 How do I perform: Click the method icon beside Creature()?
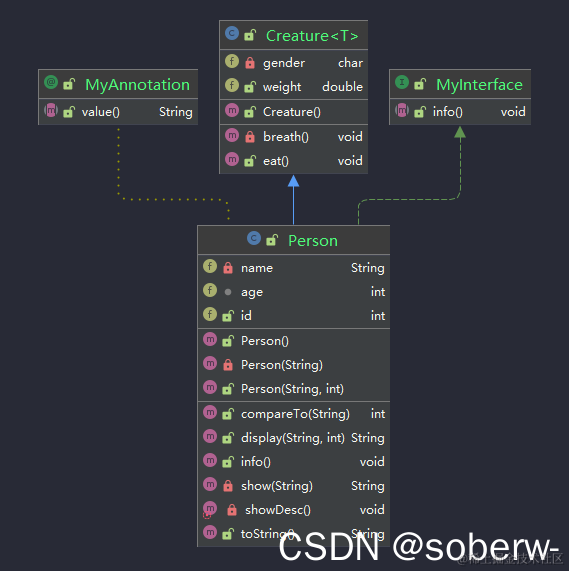(232, 110)
